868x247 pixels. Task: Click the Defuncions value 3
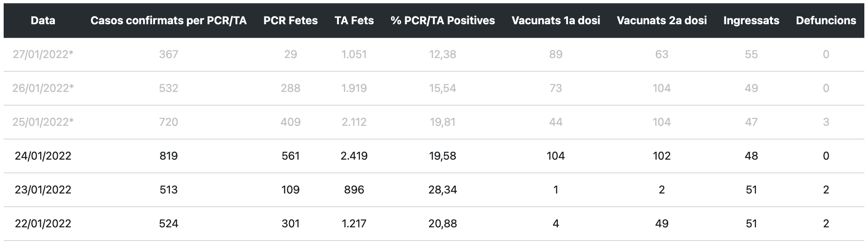point(826,122)
